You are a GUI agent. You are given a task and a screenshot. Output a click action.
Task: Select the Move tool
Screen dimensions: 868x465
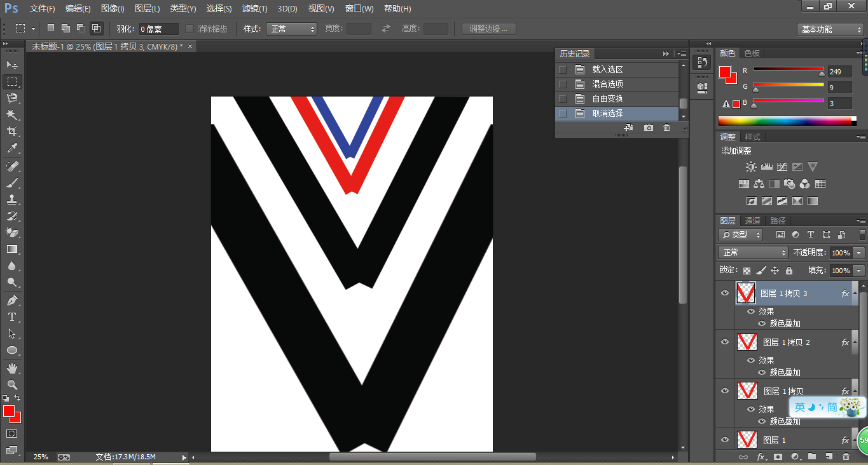pyautogui.click(x=12, y=65)
